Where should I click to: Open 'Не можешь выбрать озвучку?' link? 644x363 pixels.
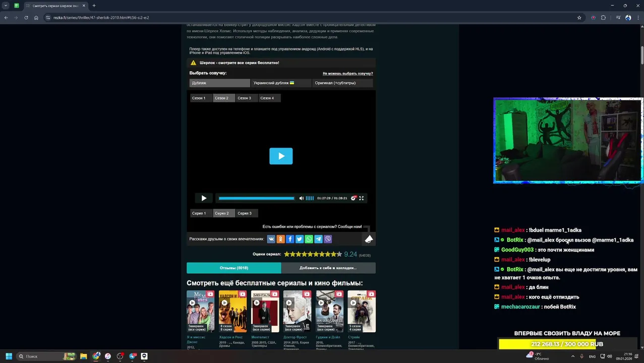pos(347,74)
